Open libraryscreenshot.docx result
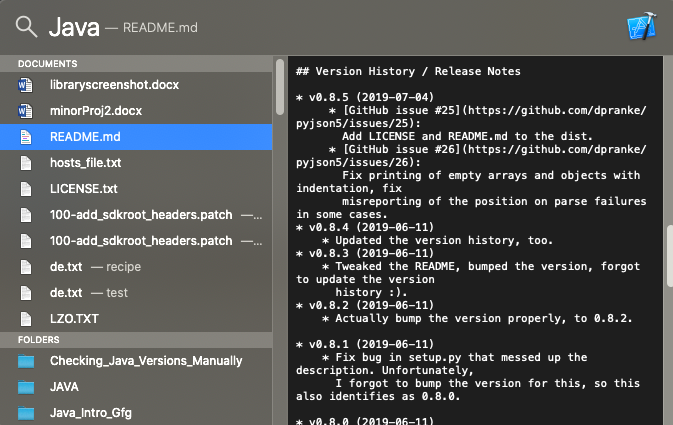 point(136,85)
